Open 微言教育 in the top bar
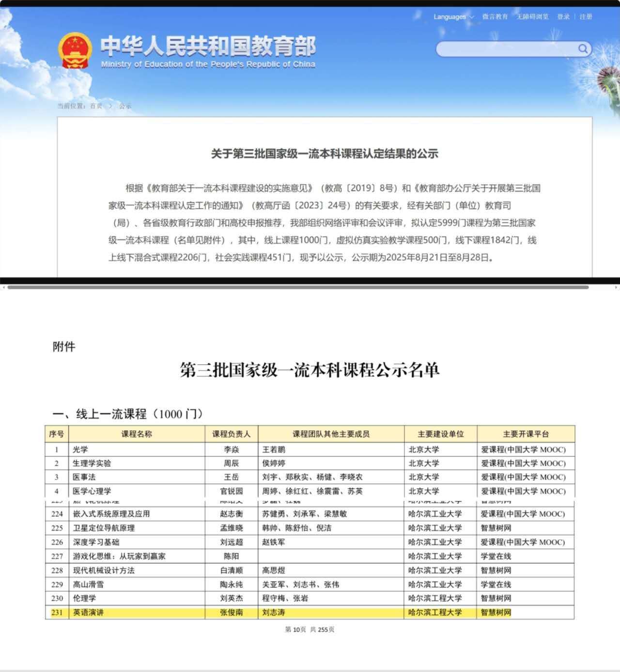 click(495, 16)
